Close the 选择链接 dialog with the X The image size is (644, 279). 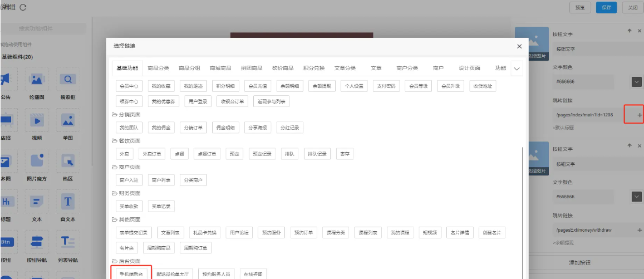point(519,46)
